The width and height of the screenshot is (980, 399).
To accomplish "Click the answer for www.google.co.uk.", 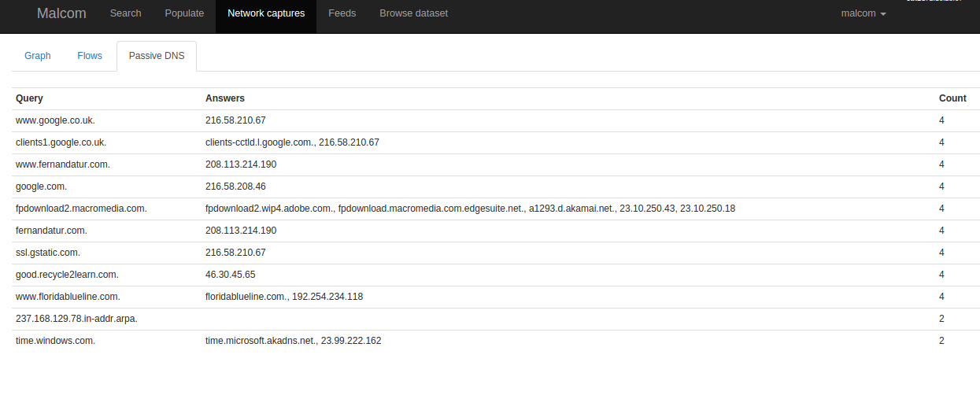I will 235,120.
